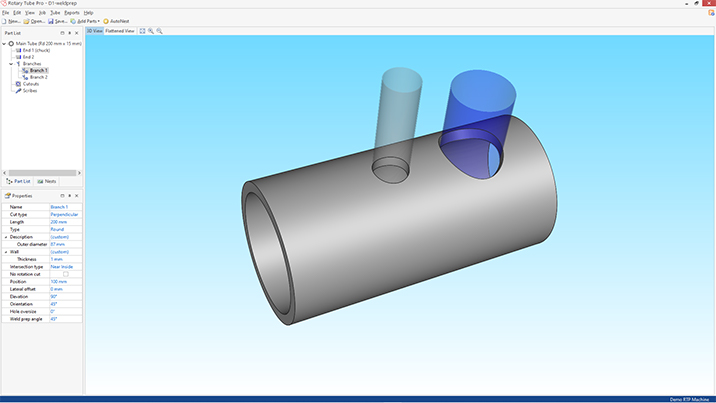Open a file using the Open toolbar button
The width and height of the screenshot is (716, 403).
35,21
